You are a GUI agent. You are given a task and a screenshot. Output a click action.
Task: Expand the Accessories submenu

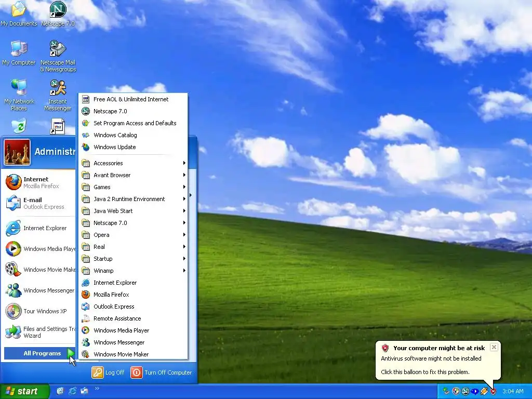point(133,163)
